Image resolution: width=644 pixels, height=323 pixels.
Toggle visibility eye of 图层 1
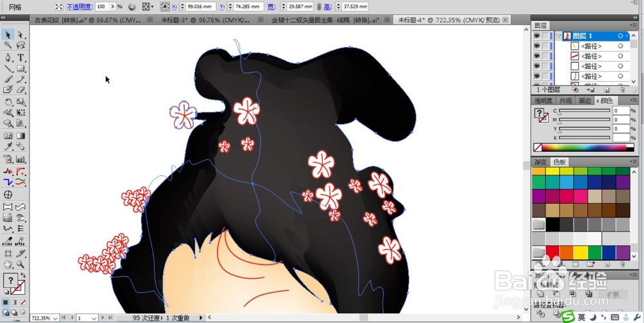[536, 36]
